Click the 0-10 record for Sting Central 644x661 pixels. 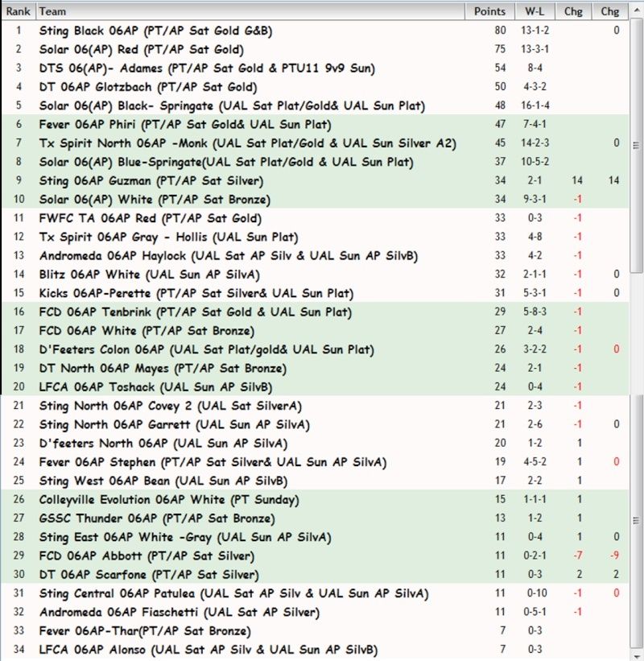pos(536,593)
